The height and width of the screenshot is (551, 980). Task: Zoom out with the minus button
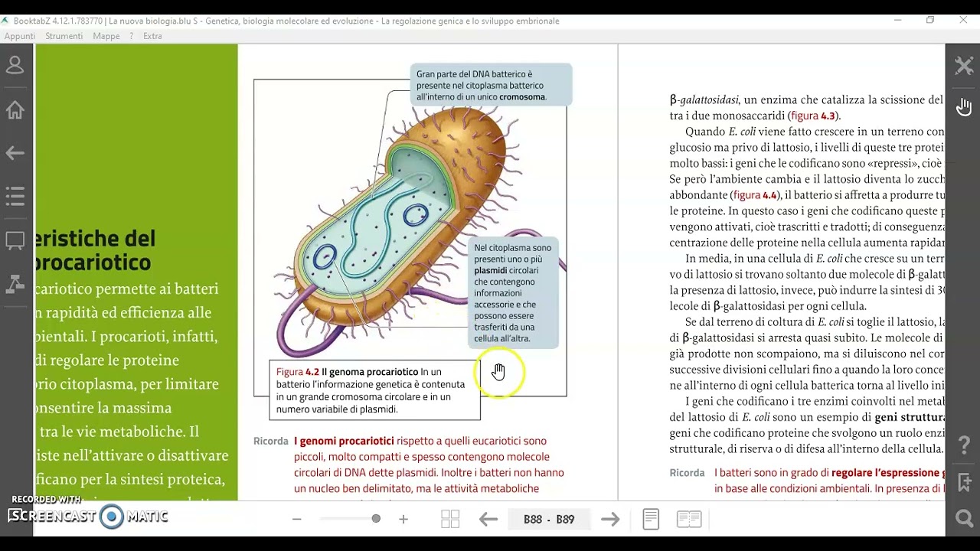pyautogui.click(x=297, y=519)
